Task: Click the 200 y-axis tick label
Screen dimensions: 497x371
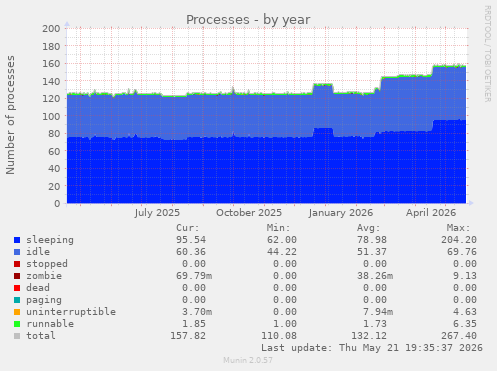Action: point(51,29)
